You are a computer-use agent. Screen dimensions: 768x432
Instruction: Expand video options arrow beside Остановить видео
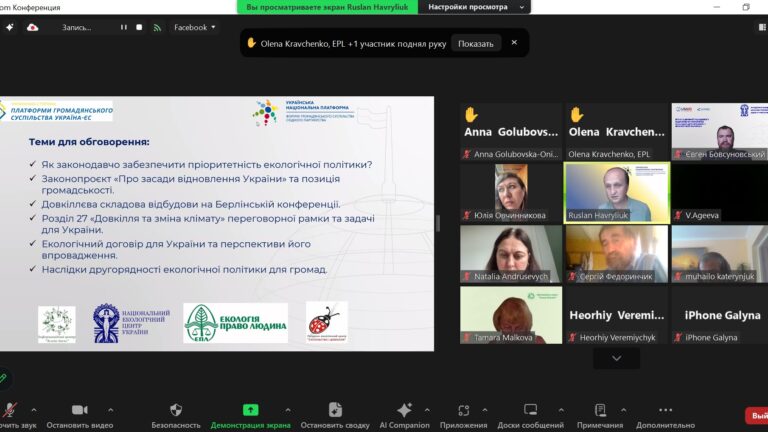(110, 409)
